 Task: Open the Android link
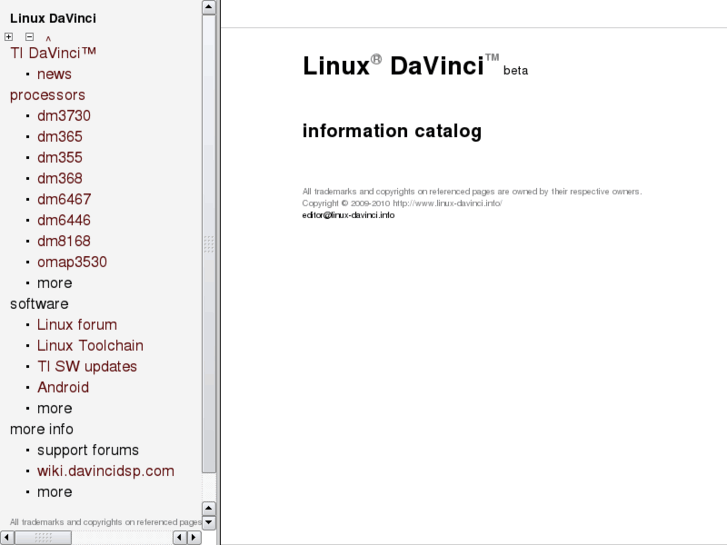point(63,387)
